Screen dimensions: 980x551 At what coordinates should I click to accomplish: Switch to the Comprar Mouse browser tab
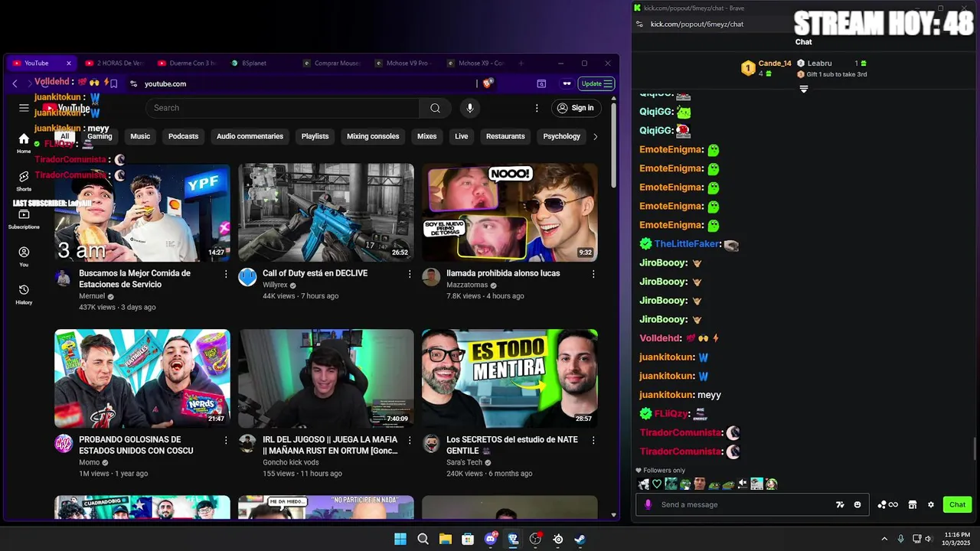[x=331, y=63]
